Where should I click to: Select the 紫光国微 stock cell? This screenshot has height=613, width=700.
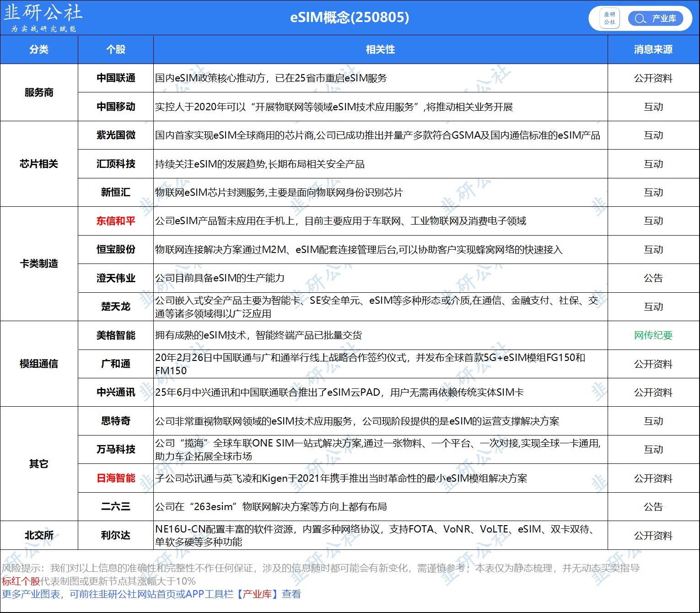pyautogui.click(x=116, y=135)
